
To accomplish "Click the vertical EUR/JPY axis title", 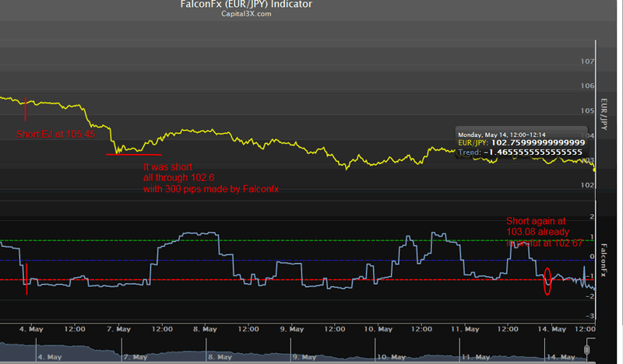I will (x=604, y=114).
